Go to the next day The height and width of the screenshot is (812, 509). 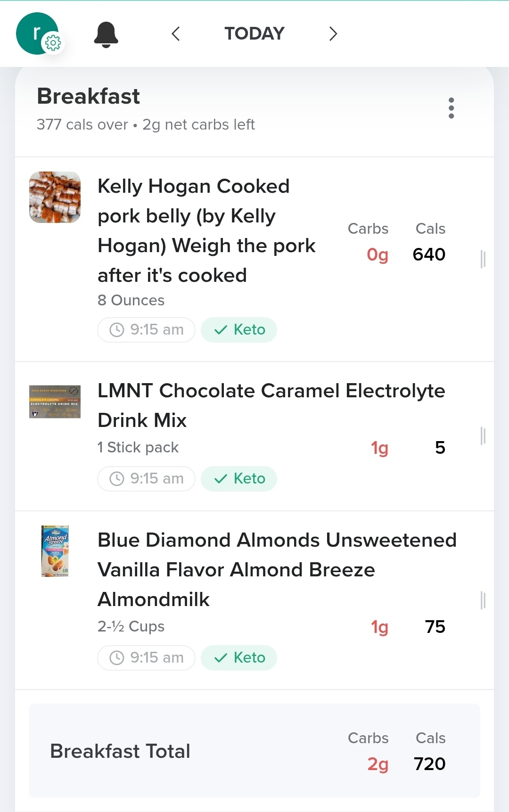[333, 34]
